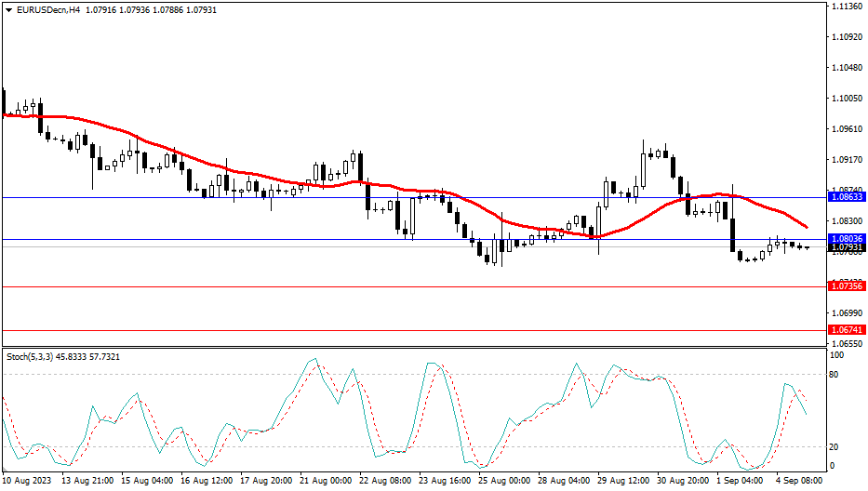Select the red 1.07356 price label
This screenshot has height=491, width=868.
(846, 286)
